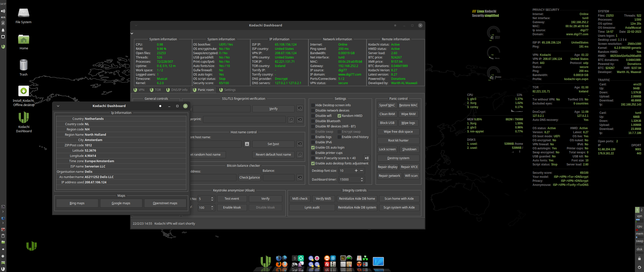644x272 pixels.
Task: Open the system monitor dock icon
Action: click(343, 258)
